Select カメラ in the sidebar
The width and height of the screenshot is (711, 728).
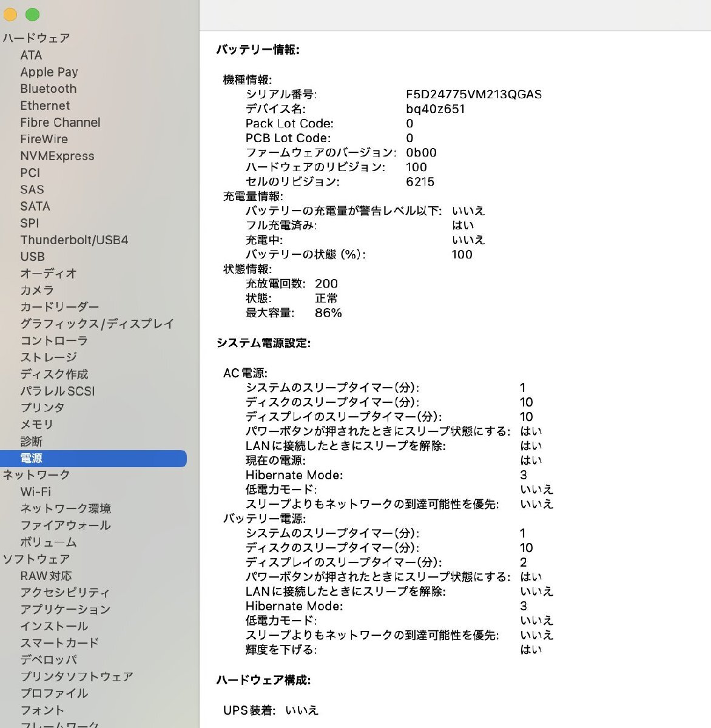[37, 290]
